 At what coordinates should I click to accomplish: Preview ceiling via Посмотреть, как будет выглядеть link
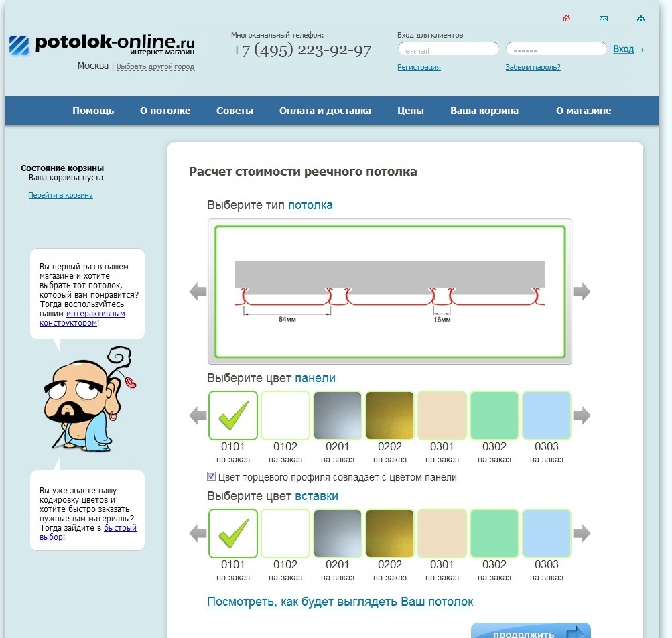[340, 602]
